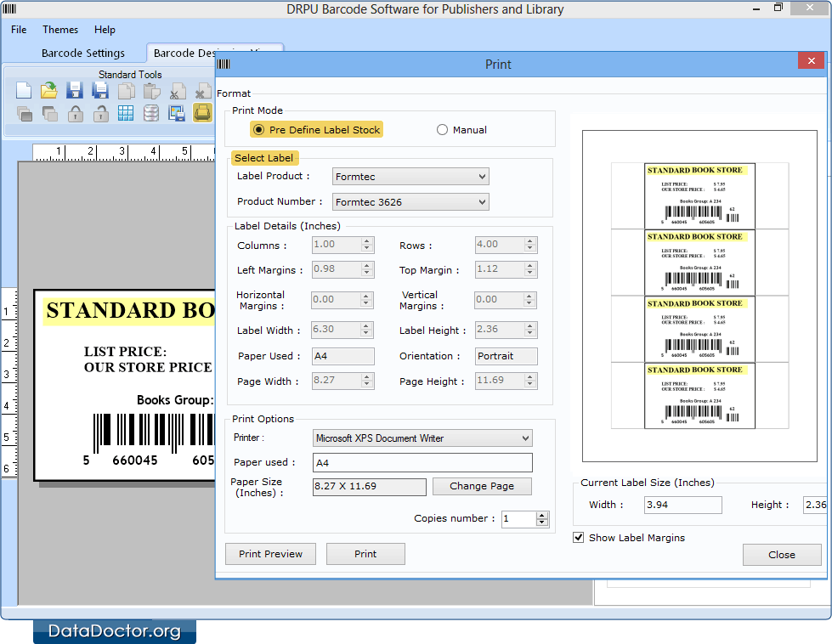
Task: Click the Copy icon in Standard Tools
Action: click(126, 91)
